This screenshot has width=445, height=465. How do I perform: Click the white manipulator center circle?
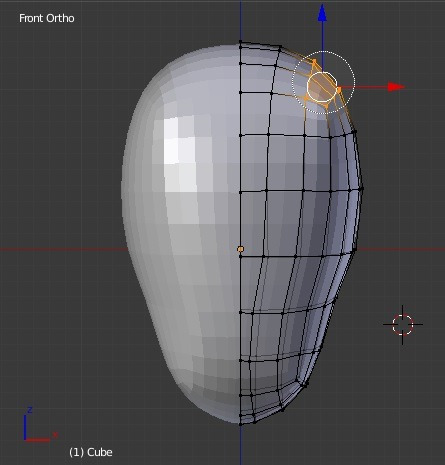322,87
